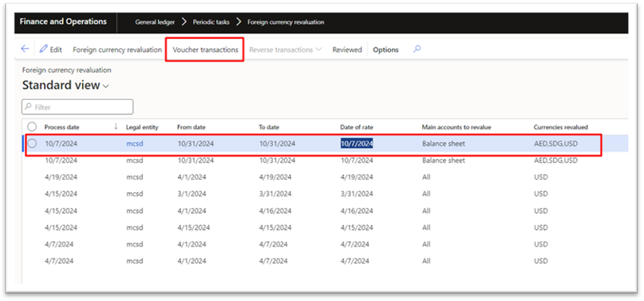Click the Date of rate 4/19/2024 cell

click(x=357, y=177)
